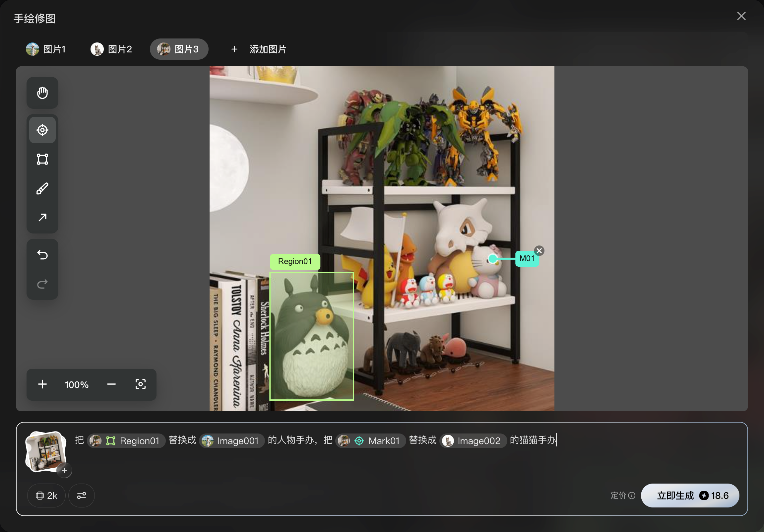The height and width of the screenshot is (532, 764).
Task: Delete the M01 marker
Action: tap(539, 251)
